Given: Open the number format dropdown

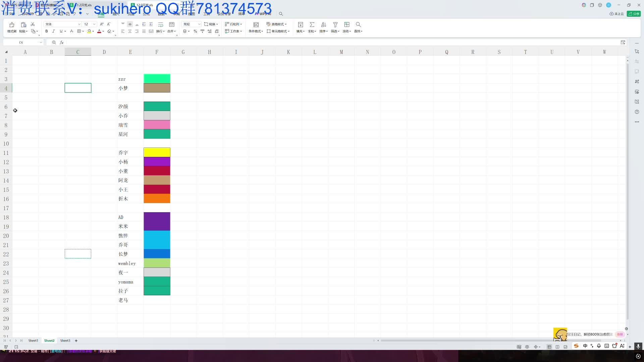Looking at the screenshot, I should click(x=199, y=24).
